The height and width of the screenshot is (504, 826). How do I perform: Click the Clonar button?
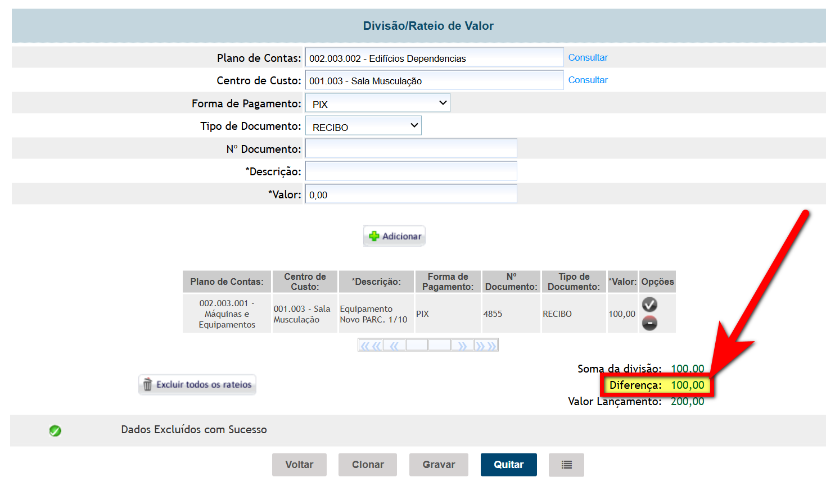pos(368,465)
